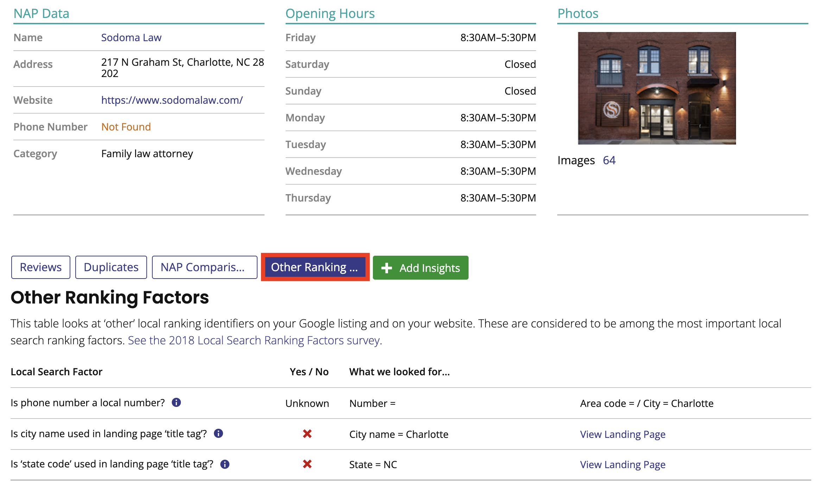Open 2018 Local Search Ranking Factors survey
Image resolution: width=820 pixels, height=504 pixels.
point(254,340)
